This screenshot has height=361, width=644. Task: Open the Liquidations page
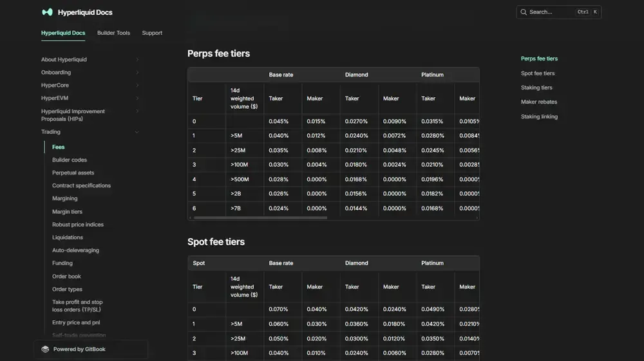[68, 237]
